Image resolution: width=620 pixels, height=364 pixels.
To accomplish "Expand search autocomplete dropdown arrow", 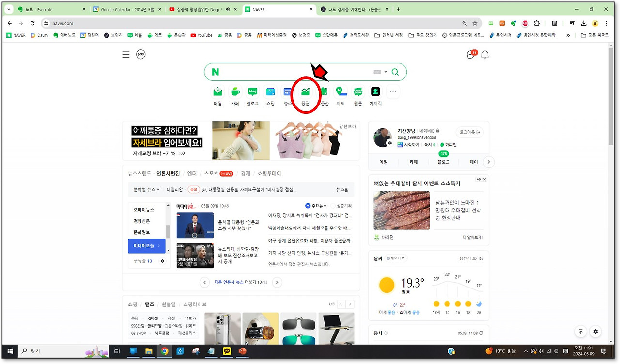I will coord(386,72).
